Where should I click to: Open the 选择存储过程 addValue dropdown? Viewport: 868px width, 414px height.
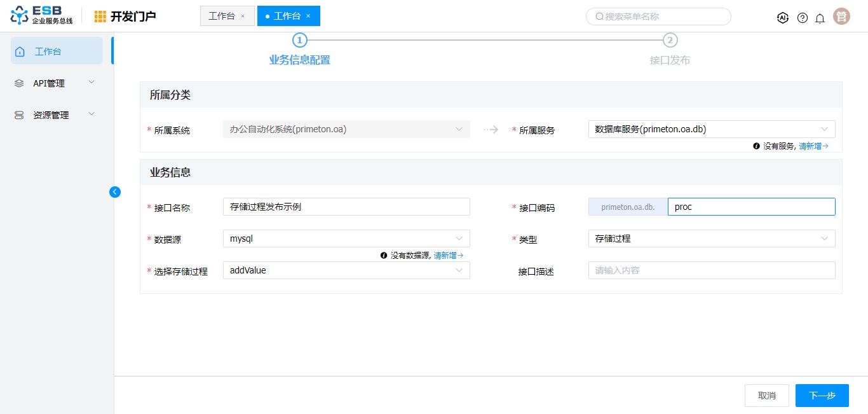click(x=346, y=270)
